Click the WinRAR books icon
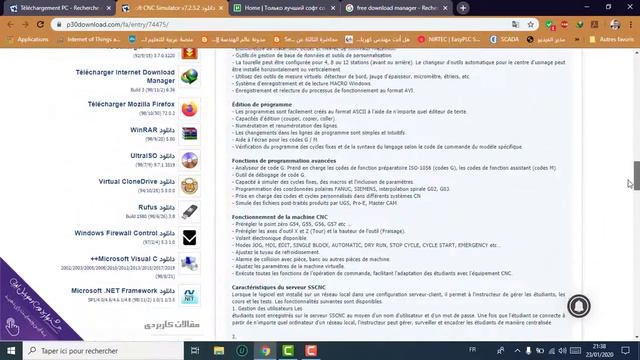 click(189, 134)
